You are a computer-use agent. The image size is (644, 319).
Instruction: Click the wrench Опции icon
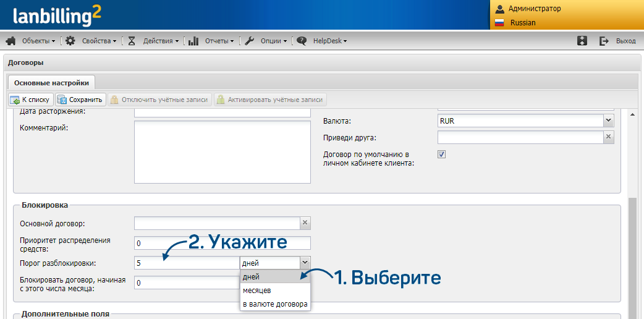(249, 41)
